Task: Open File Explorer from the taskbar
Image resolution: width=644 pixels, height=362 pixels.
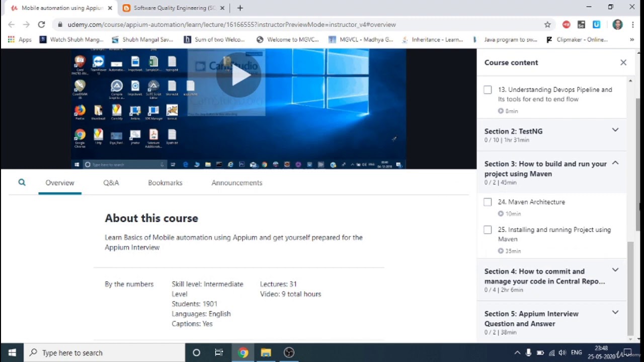Action: pyautogui.click(x=266, y=352)
